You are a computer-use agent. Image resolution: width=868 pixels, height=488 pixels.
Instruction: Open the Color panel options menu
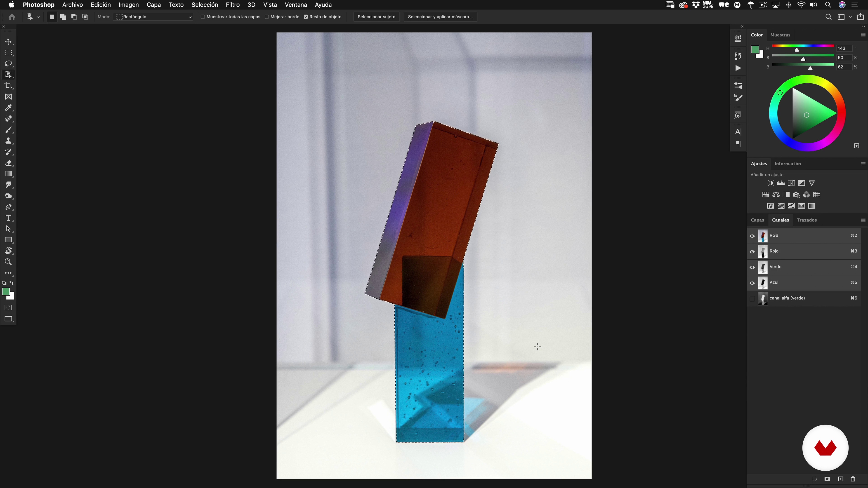click(863, 35)
